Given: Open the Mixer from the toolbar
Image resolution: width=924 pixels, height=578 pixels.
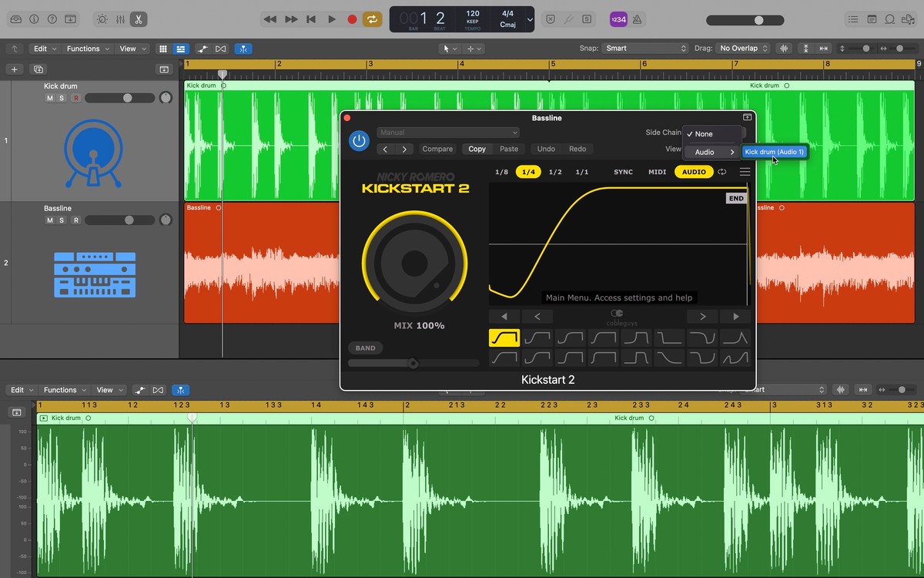Looking at the screenshot, I should [x=120, y=19].
